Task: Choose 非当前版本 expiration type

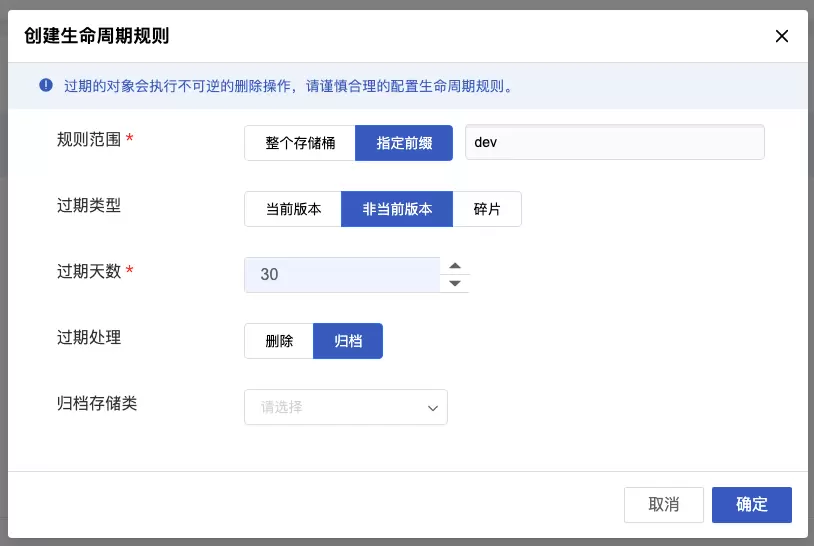Action: (397, 209)
